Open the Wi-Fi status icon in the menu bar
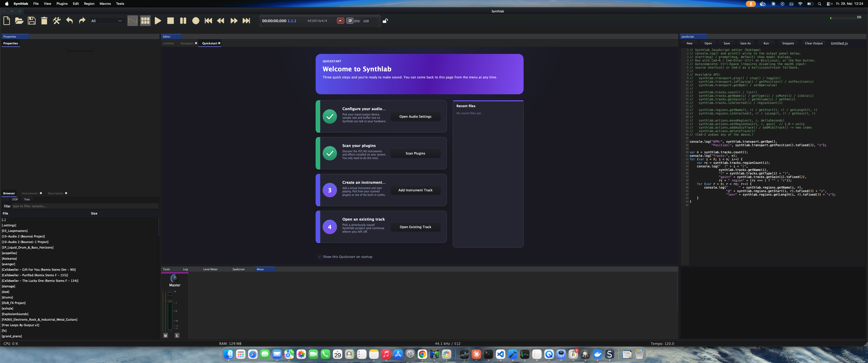868x363 pixels. pyautogui.click(x=800, y=4)
